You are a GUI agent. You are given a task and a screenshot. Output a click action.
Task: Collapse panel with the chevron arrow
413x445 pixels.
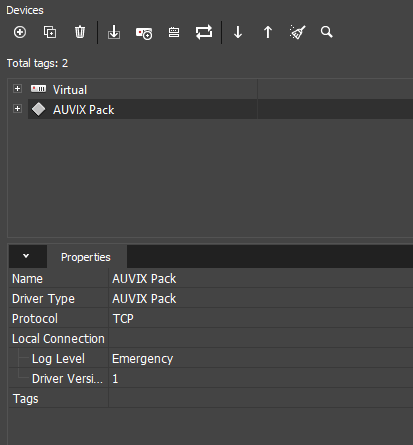coord(26,256)
